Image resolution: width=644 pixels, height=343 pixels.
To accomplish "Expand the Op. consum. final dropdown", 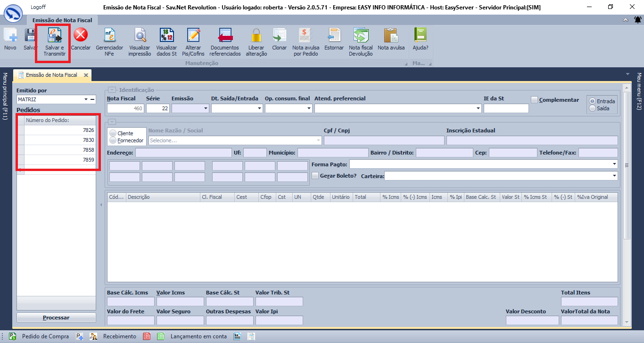I will 309,108.
